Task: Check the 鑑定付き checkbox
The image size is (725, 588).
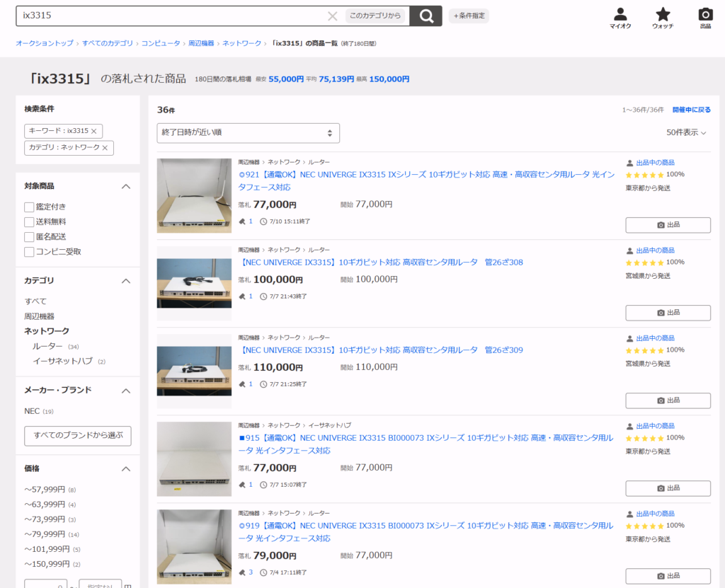Action: (x=29, y=207)
